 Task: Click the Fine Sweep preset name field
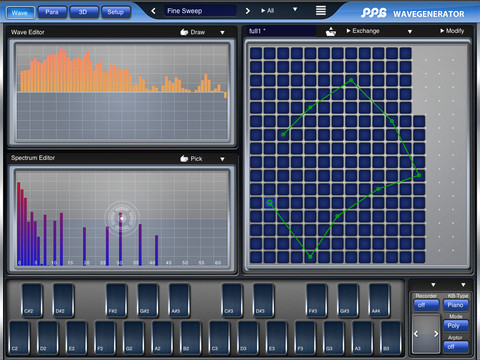pyautogui.click(x=200, y=11)
